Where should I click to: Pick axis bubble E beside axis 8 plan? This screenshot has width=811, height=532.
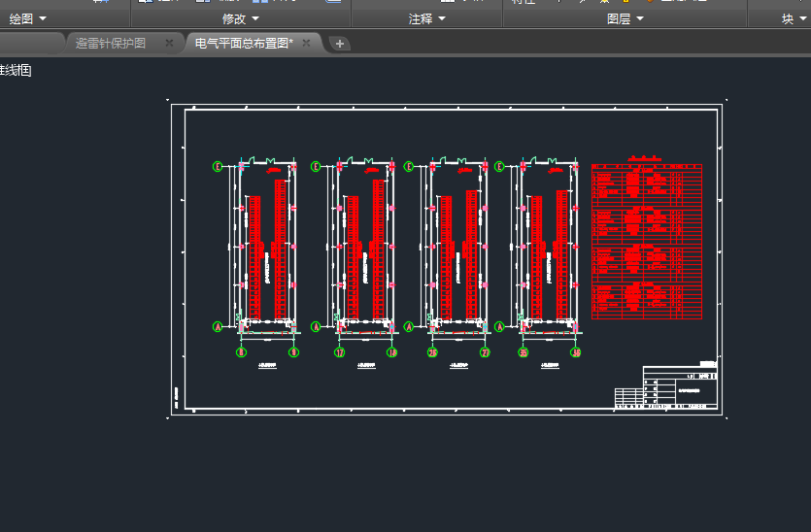(218, 166)
